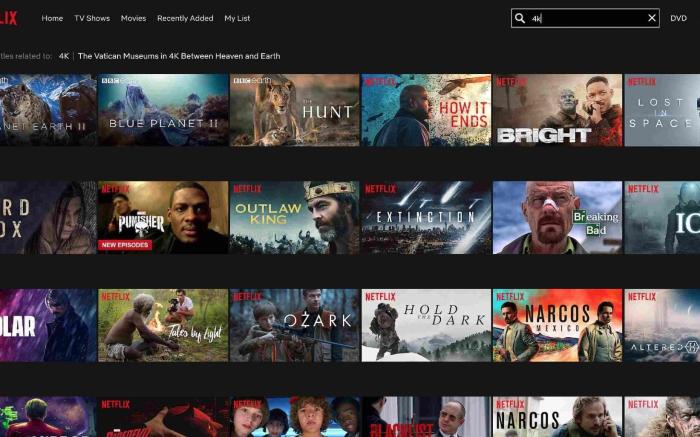The image size is (700, 437).
Task: Open the Blue Planet II thumbnail
Action: 163,110
